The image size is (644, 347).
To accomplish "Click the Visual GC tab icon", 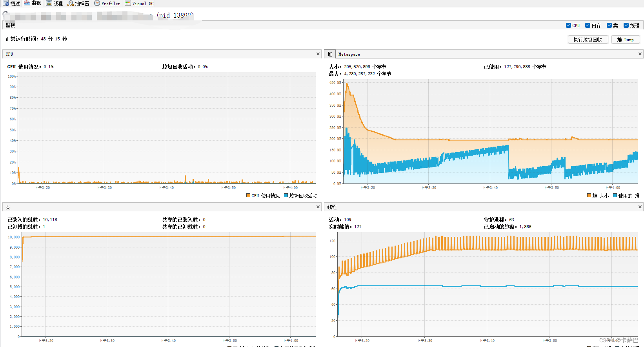I will tap(128, 3).
